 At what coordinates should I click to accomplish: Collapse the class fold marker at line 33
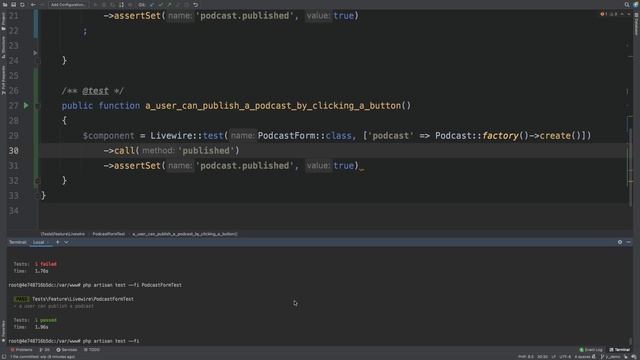click(x=37, y=196)
